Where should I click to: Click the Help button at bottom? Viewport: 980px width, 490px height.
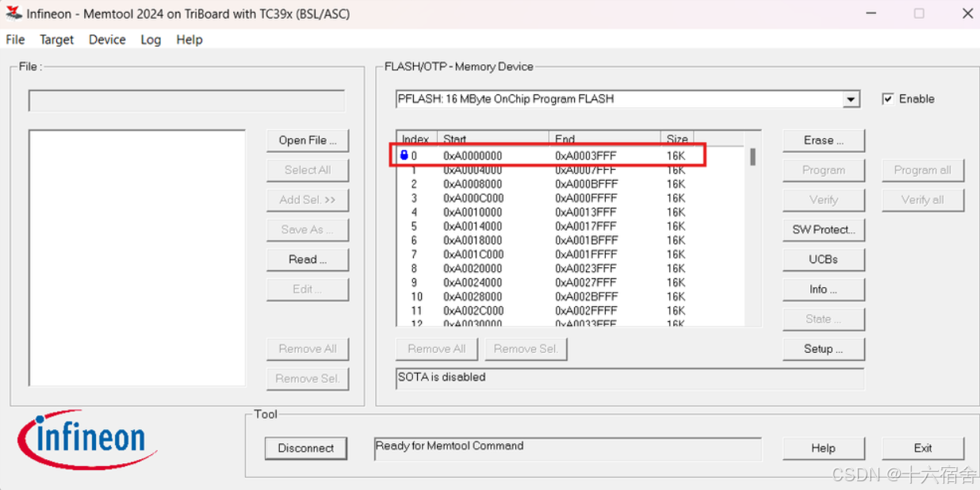823,448
